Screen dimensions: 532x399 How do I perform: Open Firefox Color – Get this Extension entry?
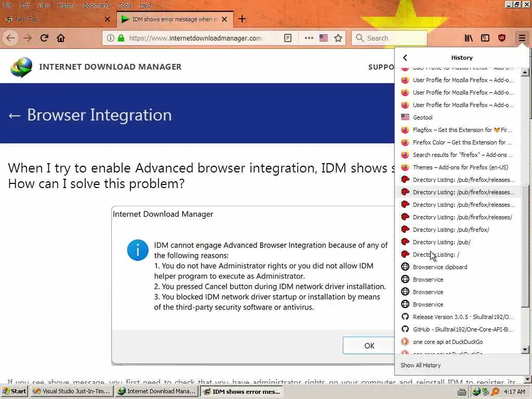click(x=458, y=142)
